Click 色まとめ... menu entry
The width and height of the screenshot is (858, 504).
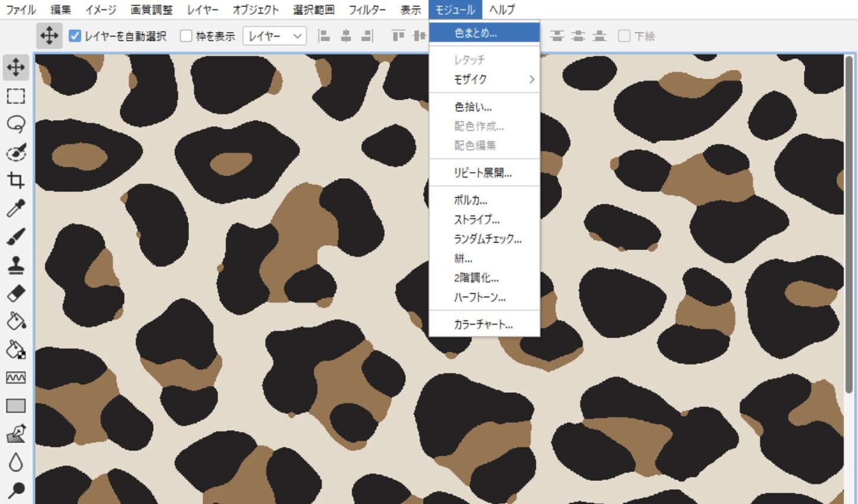484,33
